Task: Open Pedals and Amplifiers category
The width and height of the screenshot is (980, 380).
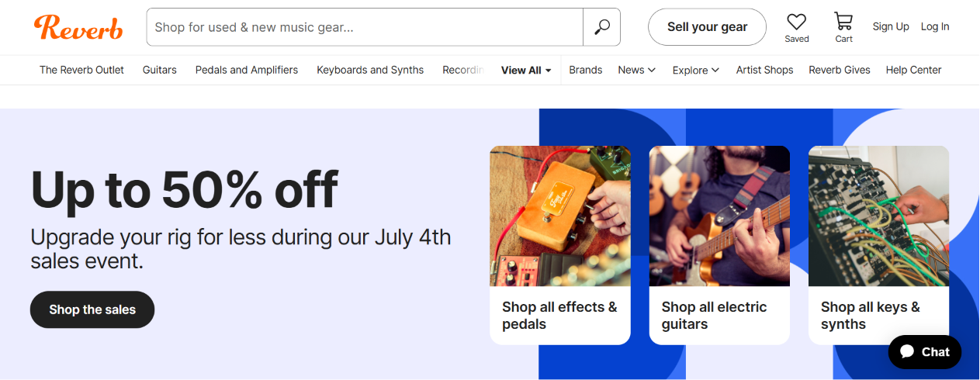Action: [x=247, y=70]
